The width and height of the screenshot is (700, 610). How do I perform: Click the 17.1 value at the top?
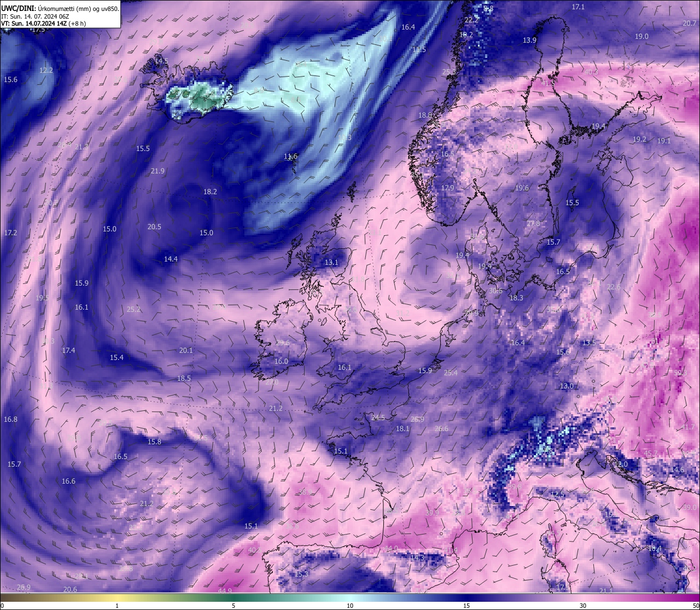pyautogui.click(x=578, y=7)
